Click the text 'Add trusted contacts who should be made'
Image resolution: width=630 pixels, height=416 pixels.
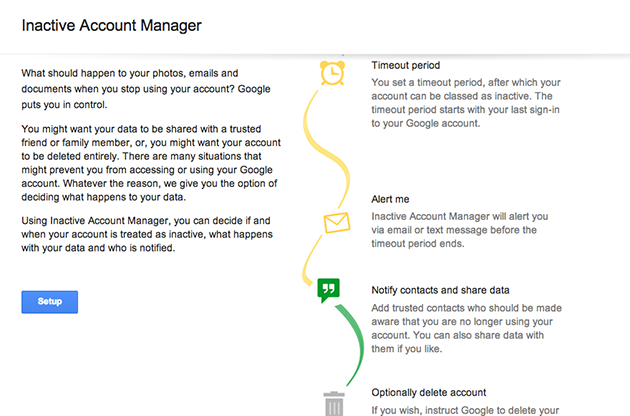pyautogui.click(x=466, y=308)
